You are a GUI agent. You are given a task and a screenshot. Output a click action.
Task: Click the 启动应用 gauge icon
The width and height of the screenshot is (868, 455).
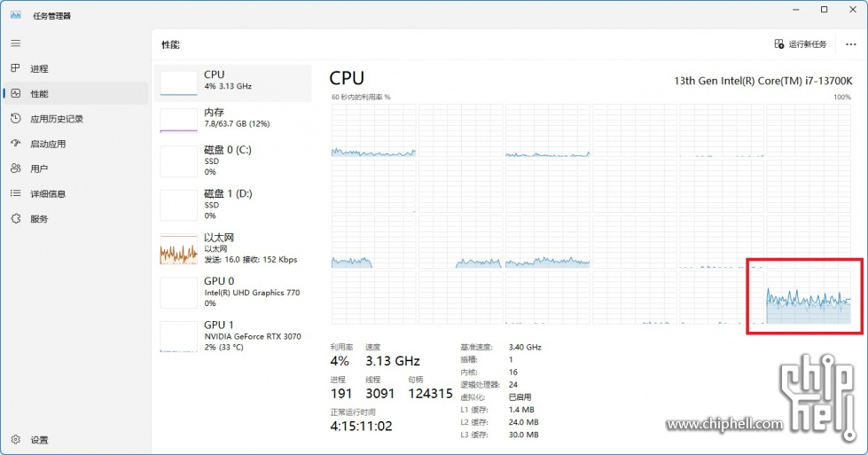pos(15,144)
